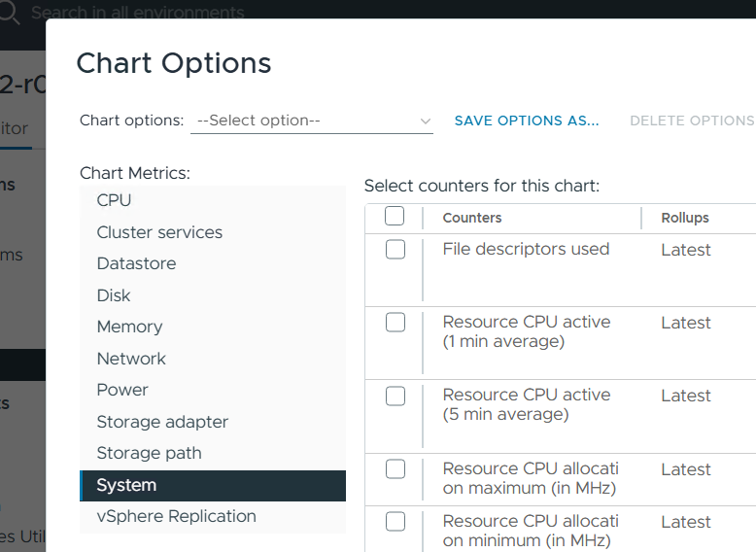Click the search magnifier icon
Viewport: 756px width, 552px height.
[x=9, y=12]
